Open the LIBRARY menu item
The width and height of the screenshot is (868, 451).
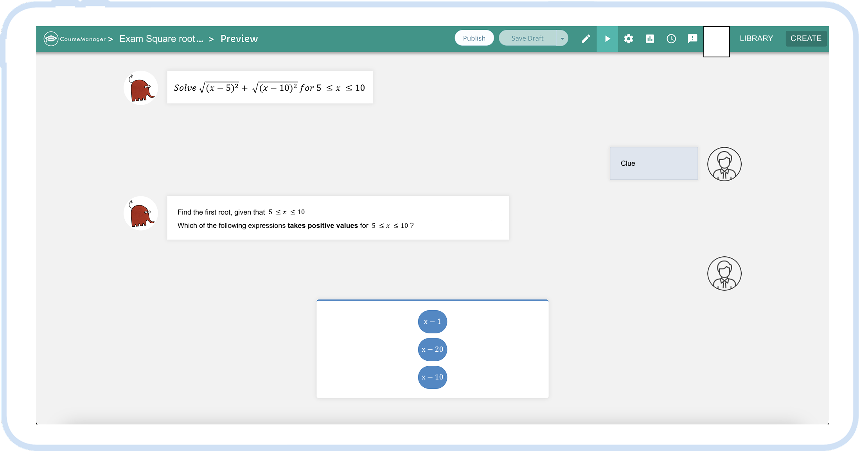point(756,38)
